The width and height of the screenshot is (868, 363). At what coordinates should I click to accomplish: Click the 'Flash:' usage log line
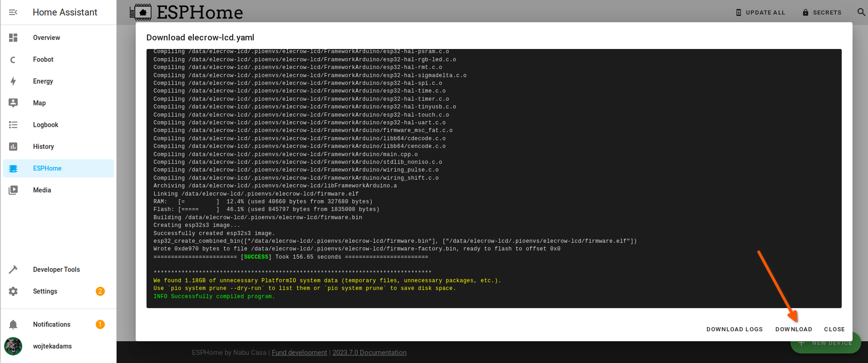click(x=266, y=210)
